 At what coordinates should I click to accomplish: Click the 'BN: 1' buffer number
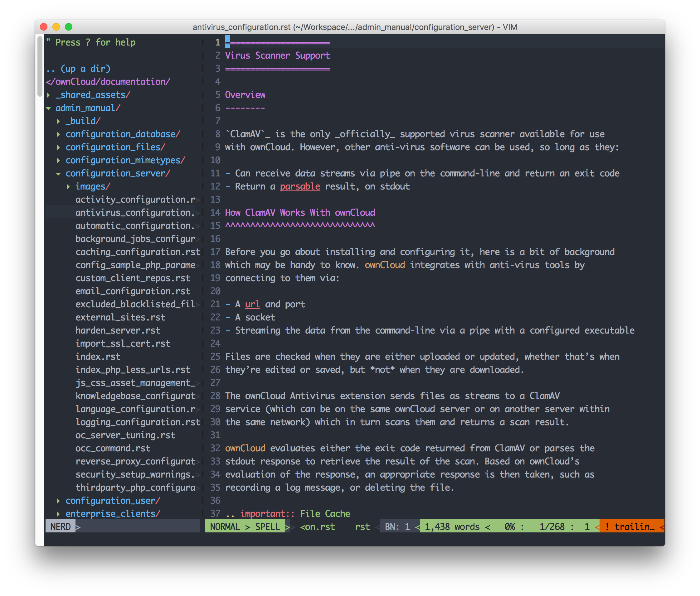(397, 527)
